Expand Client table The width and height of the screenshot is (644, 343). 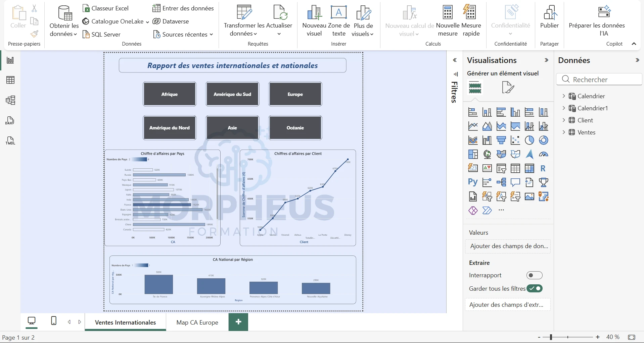564,120
